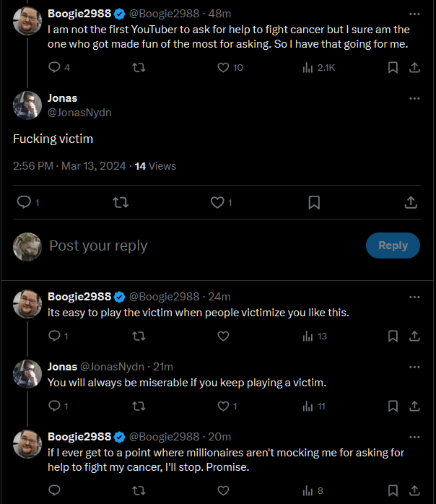436x504 pixels.
Task: Like Jonas's 'Fucking victim' post
Action: [217, 203]
